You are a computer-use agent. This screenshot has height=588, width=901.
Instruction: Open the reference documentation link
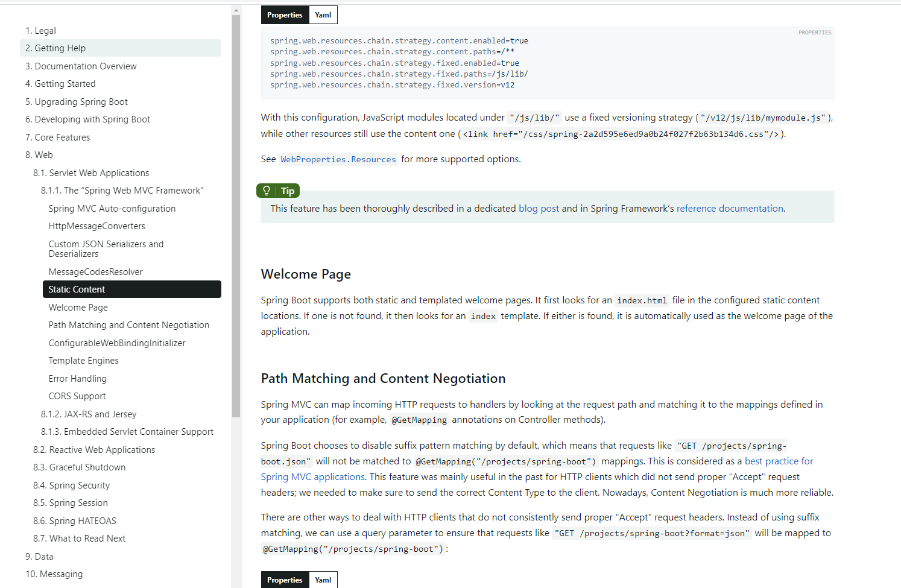[730, 209]
